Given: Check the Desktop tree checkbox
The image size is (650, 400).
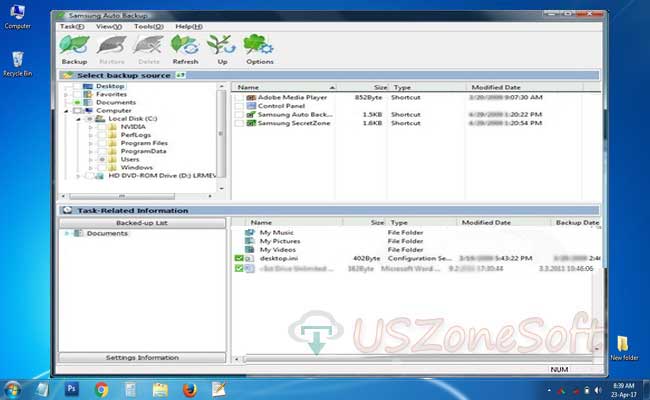Looking at the screenshot, I should pyautogui.click(x=77, y=86).
